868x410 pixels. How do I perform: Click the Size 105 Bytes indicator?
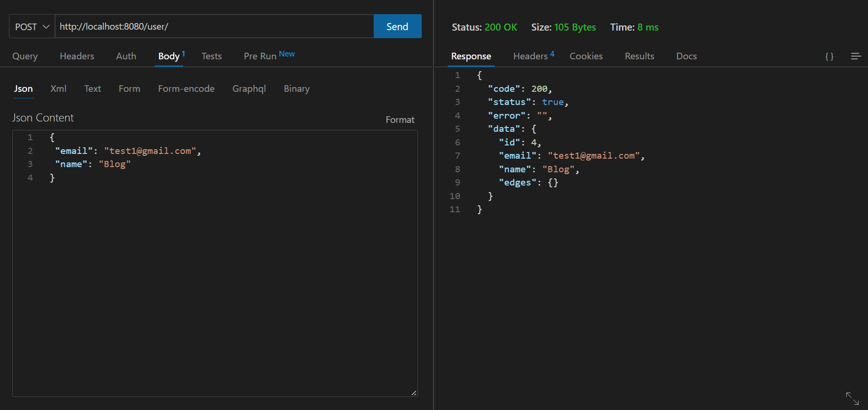pos(564,27)
